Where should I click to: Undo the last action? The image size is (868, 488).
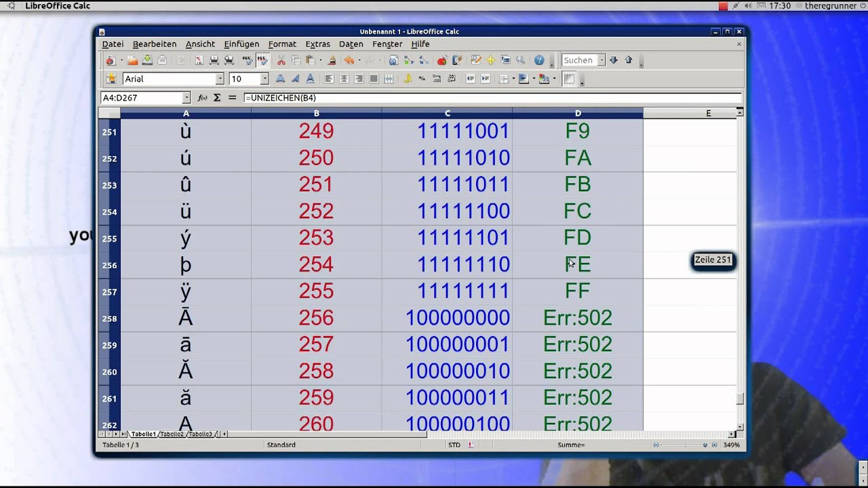point(349,60)
